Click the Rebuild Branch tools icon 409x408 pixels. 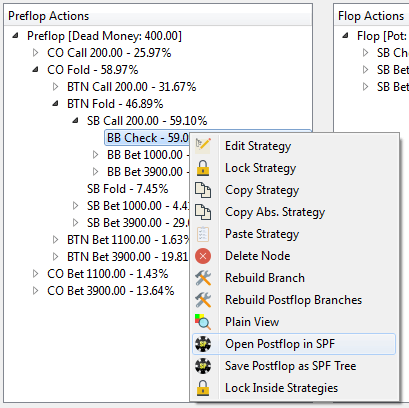coord(203,278)
